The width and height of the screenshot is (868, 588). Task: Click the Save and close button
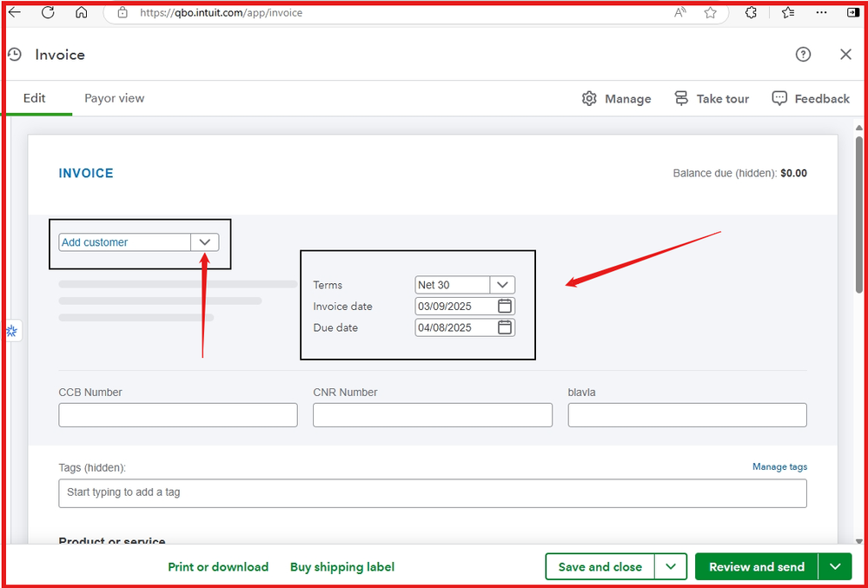click(x=600, y=566)
